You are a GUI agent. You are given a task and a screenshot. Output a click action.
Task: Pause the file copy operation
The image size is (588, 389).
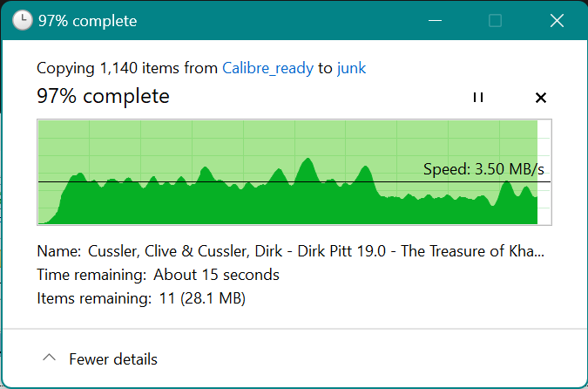(x=477, y=98)
